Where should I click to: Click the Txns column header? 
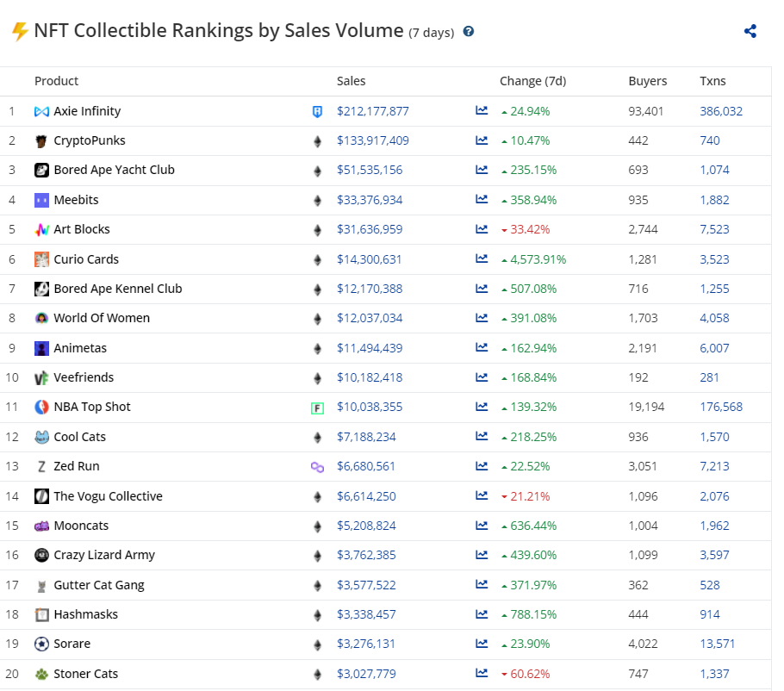(712, 81)
